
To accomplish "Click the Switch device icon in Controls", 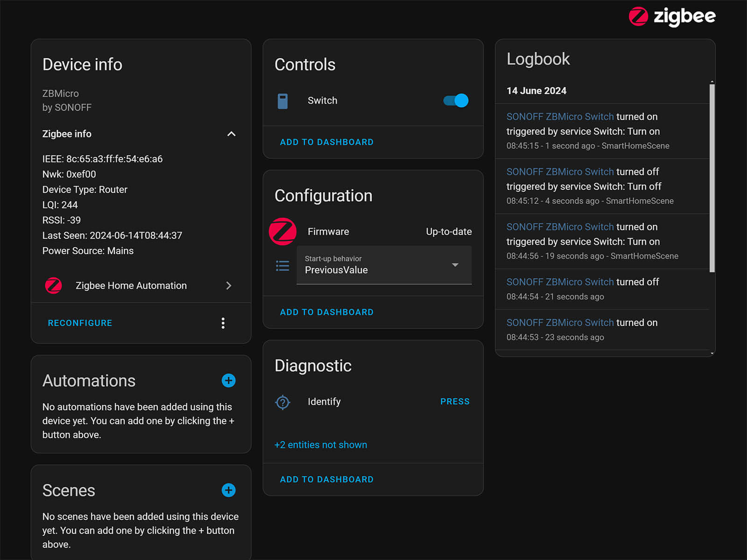I will tap(282, 101).
